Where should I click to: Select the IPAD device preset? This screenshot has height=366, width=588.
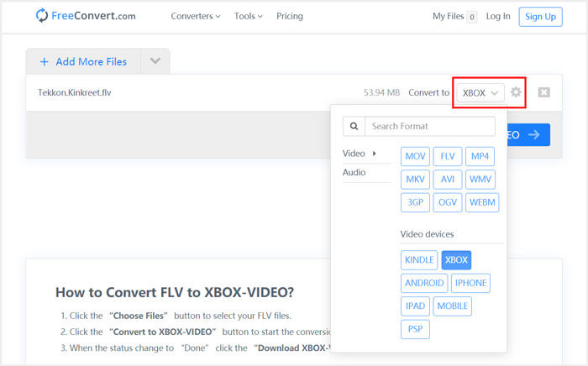coord(415,306)
